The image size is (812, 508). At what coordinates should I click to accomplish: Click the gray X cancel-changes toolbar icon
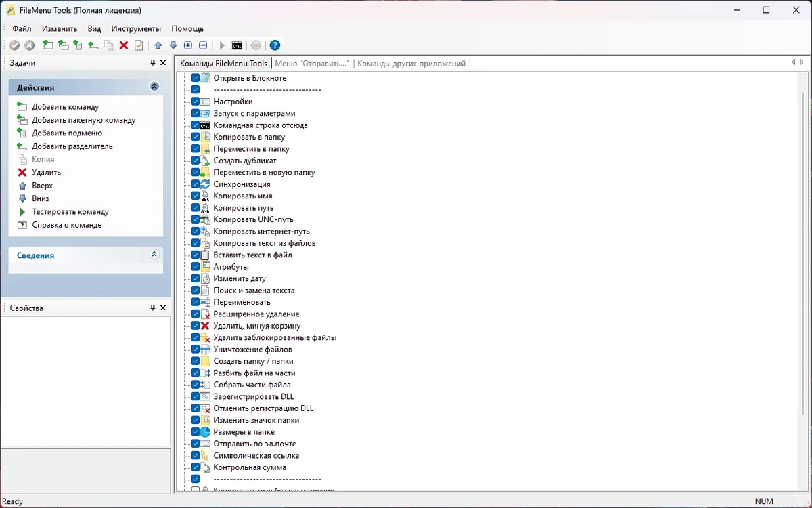(x=30, y=45)
